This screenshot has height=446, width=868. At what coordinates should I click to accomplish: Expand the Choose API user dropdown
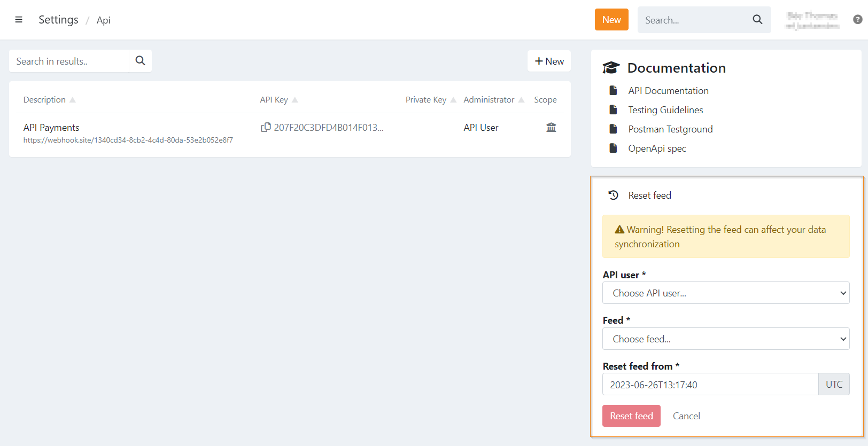(725, 293)
